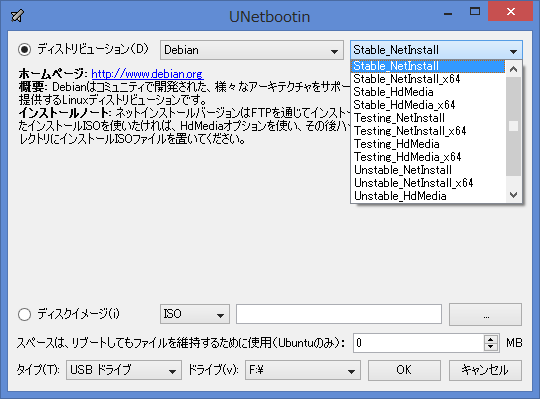Choose Testing_NetInstall from the list
The width and height of the screenshot is (540, 400).
click(428, 118)
